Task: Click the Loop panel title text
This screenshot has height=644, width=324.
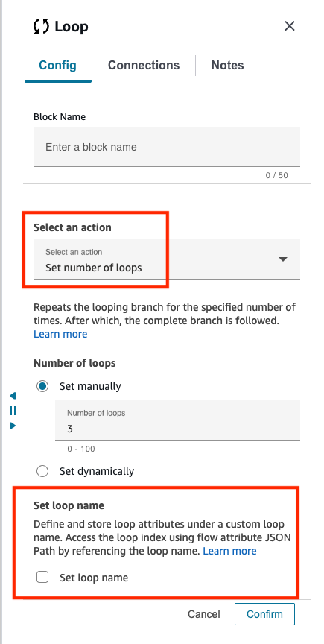Action: (x=72, y=27)
